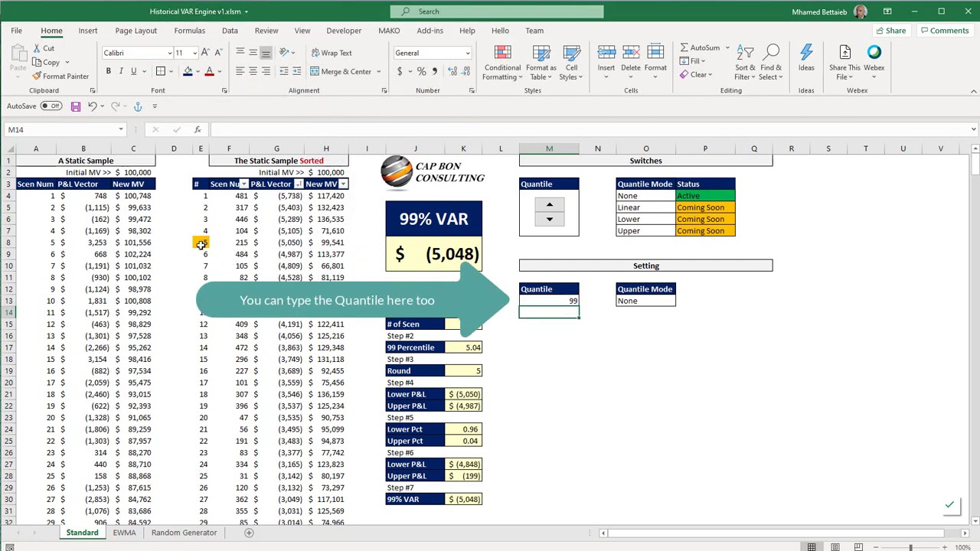Screen dimensions: 980x551
Task: Open the Conditional Formatting tool
Action: [502, 63]
